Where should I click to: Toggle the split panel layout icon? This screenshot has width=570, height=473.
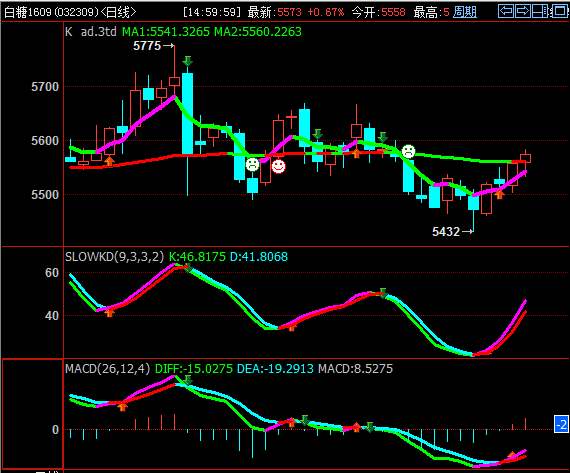[x=540, y=11]
